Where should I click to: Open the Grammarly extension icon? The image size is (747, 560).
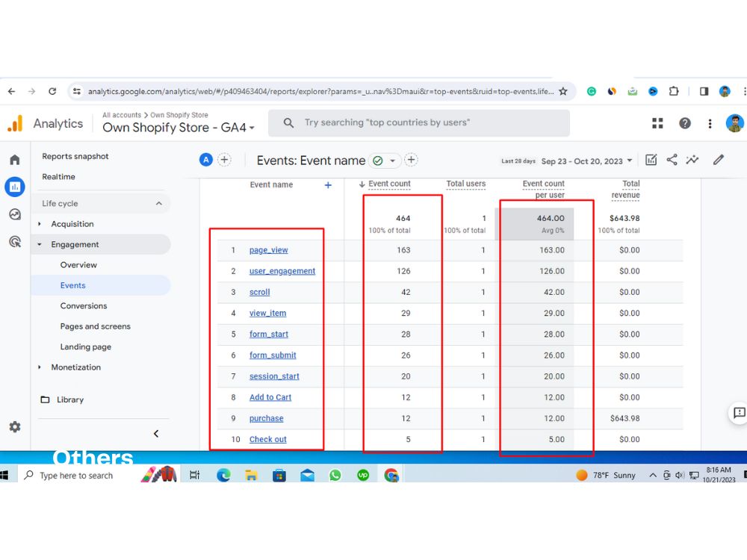[591, 91]
